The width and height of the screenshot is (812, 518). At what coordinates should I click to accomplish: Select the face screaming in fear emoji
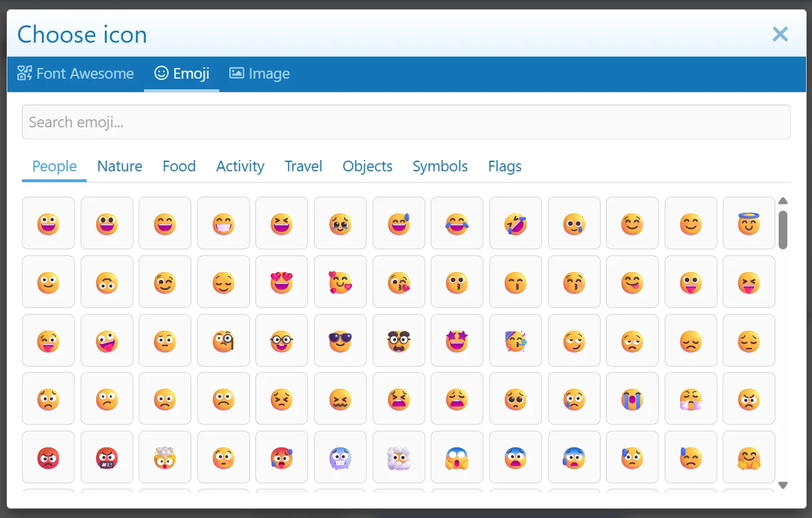pos(457,457)
